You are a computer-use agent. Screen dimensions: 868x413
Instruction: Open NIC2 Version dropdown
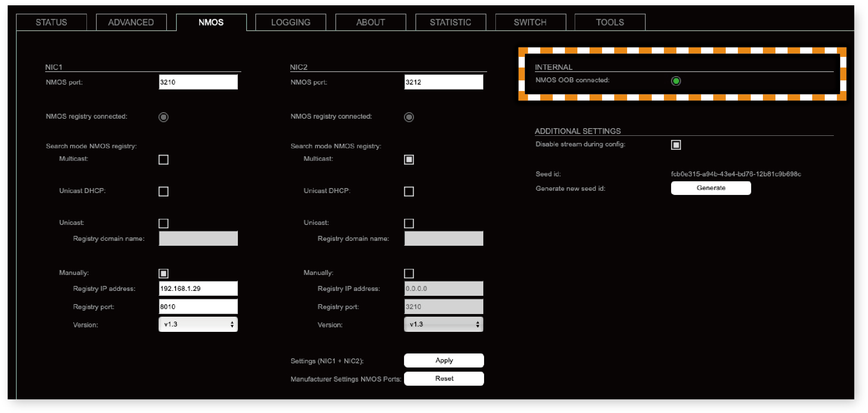click(x=443, y=324)
